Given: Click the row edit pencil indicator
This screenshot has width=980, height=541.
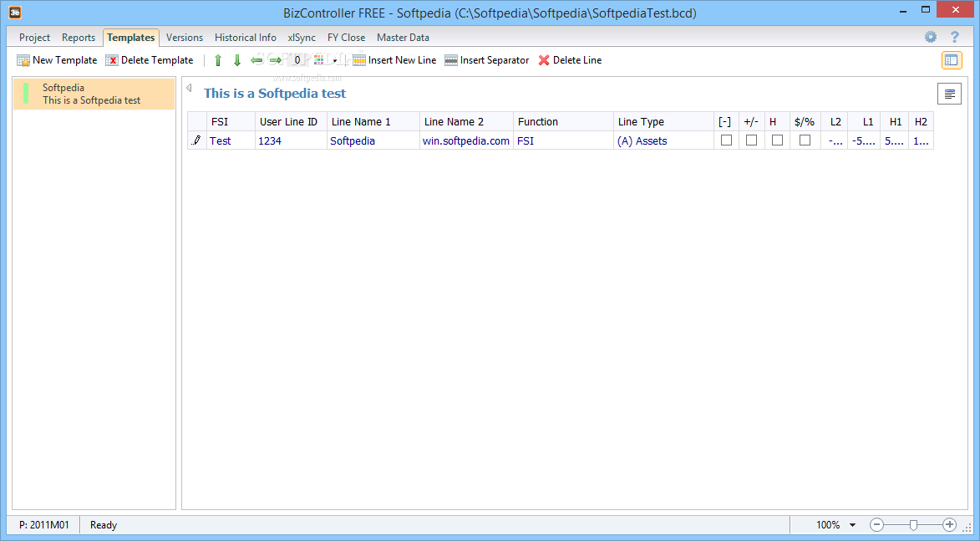Looking at the screenshot, I should pyautogui.click(x=197, y=140).
